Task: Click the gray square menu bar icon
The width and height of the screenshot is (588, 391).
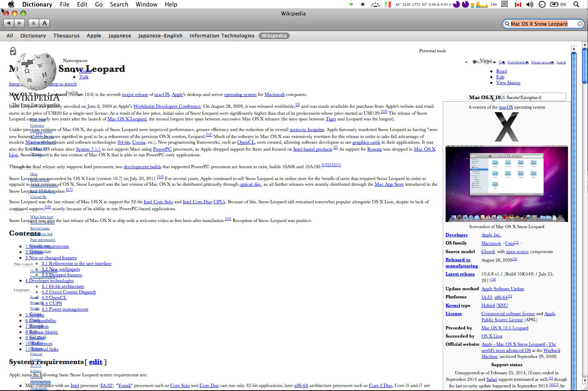Action: [505, 4]
